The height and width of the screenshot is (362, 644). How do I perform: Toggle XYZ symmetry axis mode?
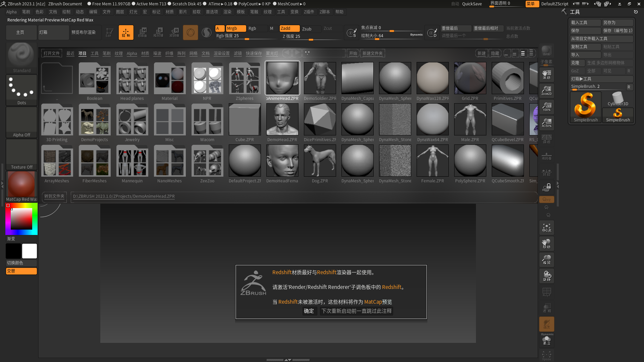click(x=547, y=199)
